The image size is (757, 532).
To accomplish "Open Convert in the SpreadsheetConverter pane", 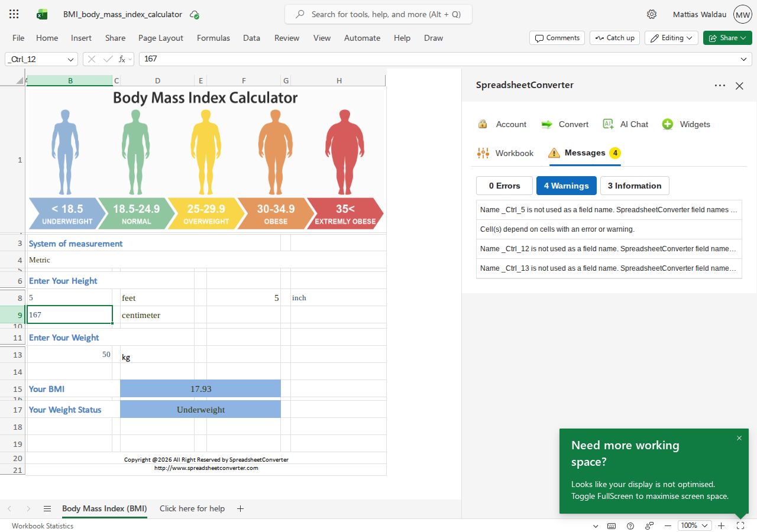I will [565, 124].
